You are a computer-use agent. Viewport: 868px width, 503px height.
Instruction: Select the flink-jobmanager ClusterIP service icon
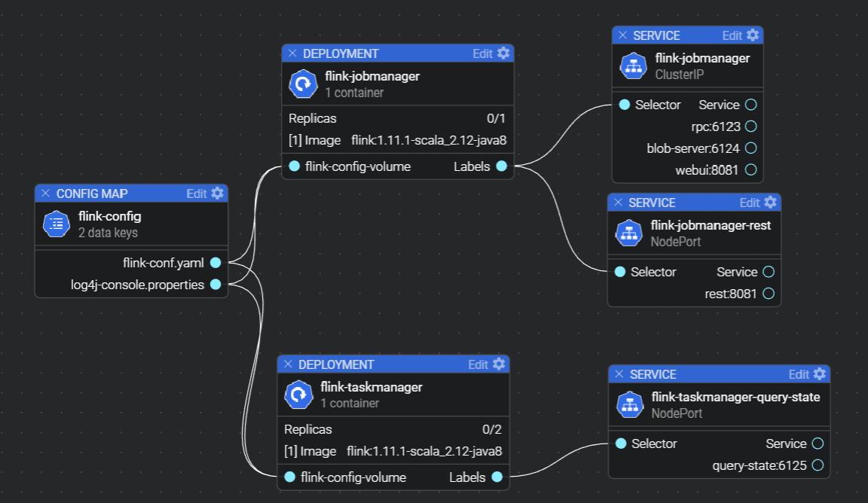(633, 66)
